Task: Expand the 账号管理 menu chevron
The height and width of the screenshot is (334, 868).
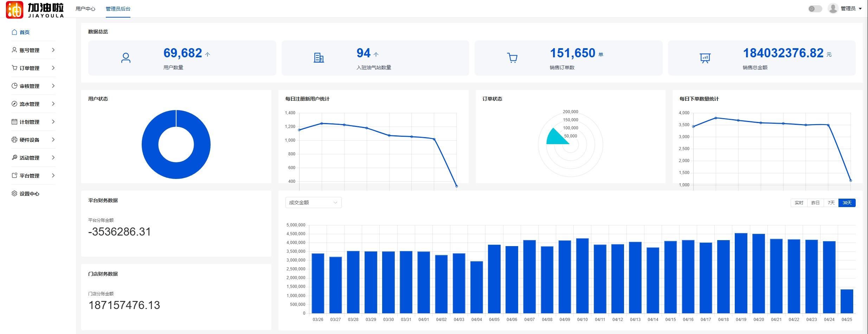Action: [53, 50]
